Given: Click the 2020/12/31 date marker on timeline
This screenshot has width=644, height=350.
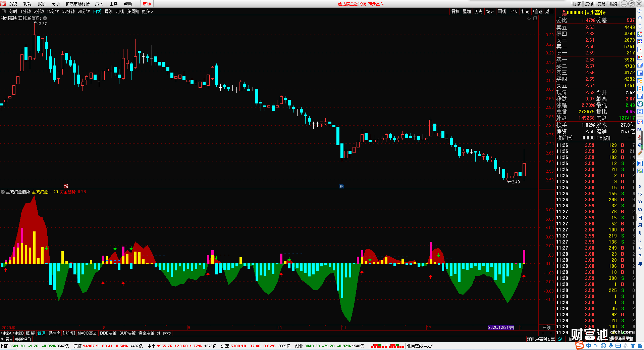Looking at the screenshot, I should tap(501, 327).
